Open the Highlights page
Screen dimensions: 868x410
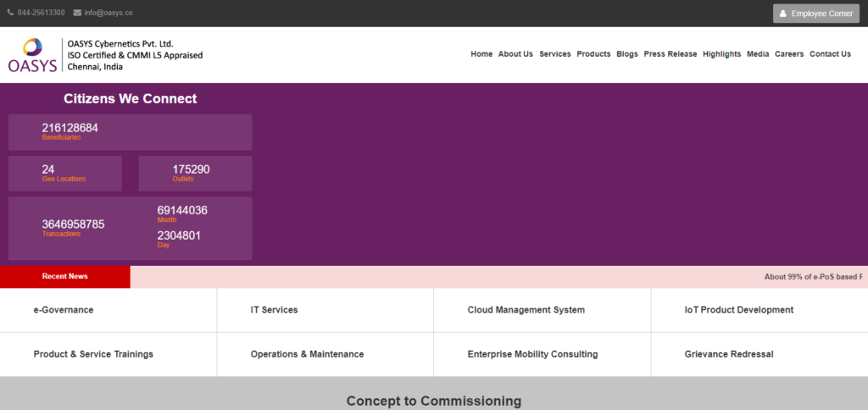(x=722, y=54)
